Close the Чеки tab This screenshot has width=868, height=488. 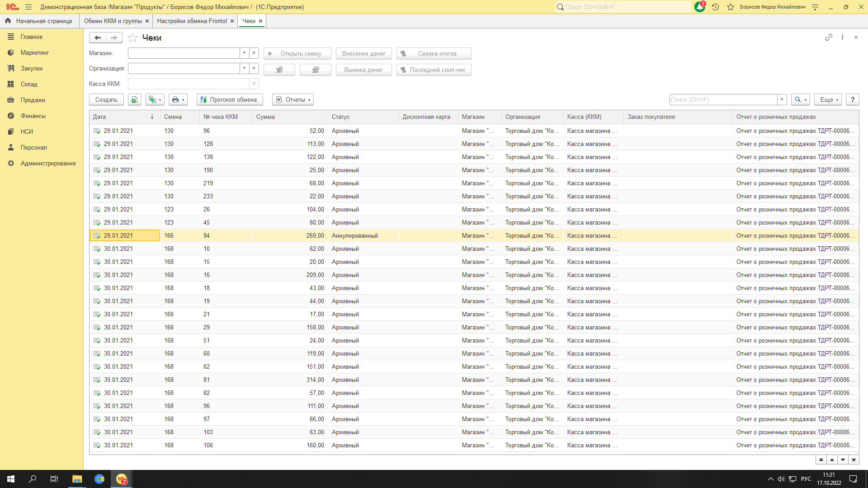pos(260,21)
